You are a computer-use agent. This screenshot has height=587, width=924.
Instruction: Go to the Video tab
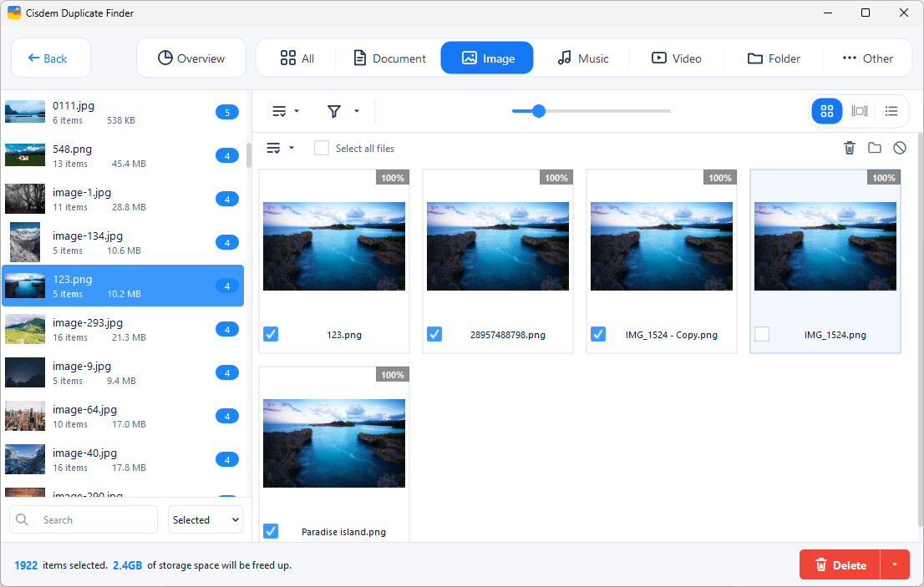[x=676, y=58]
